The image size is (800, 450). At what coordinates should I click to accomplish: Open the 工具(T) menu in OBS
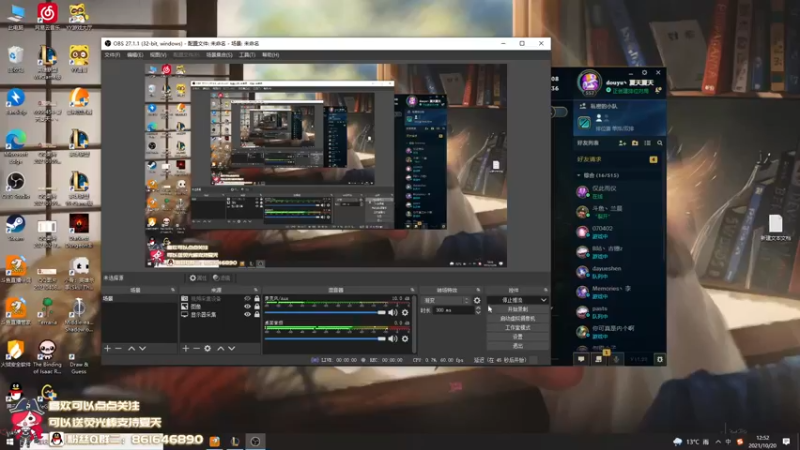247,55
